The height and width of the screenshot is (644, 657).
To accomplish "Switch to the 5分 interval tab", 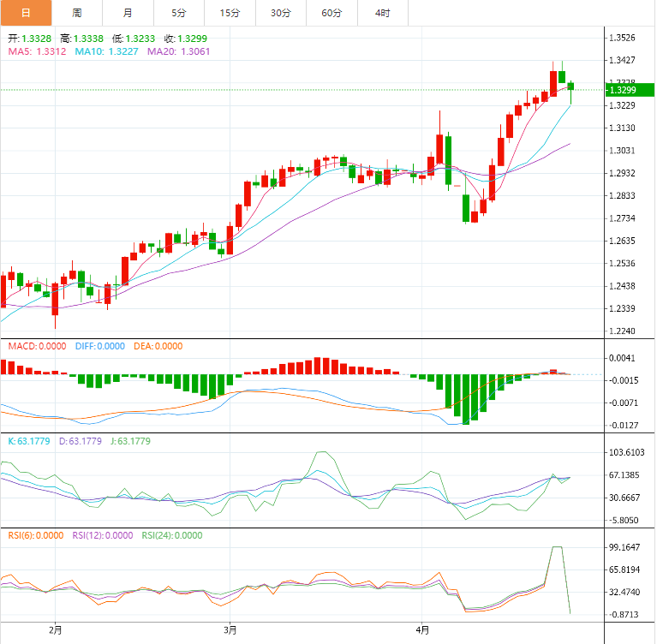I will (178, 13).
